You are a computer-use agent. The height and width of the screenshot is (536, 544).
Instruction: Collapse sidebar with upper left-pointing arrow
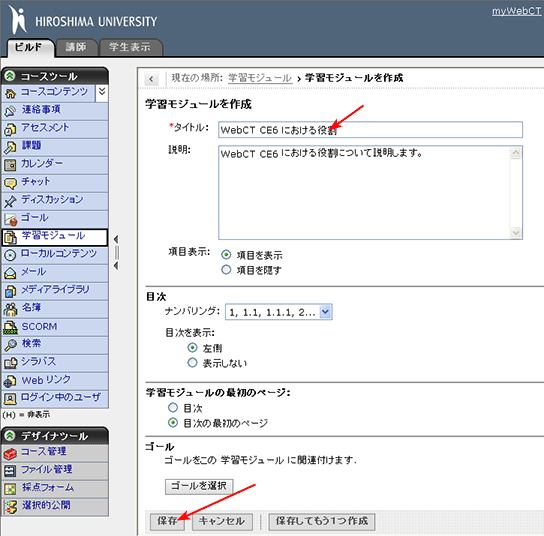pos(116,239)
